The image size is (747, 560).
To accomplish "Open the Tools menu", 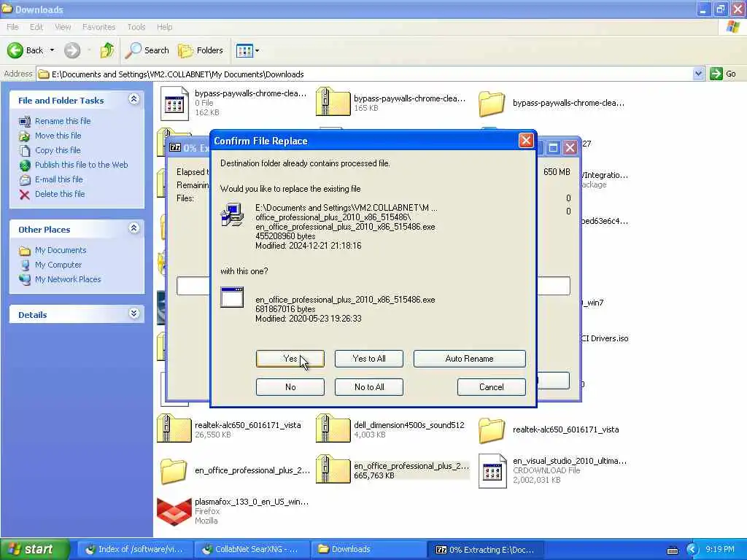I will click(x=136, y=27).
